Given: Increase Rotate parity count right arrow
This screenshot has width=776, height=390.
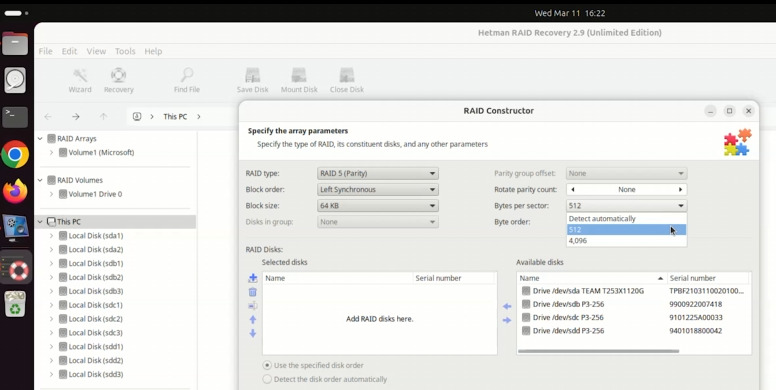Looking at the screenshot, I should coord(680,190).
